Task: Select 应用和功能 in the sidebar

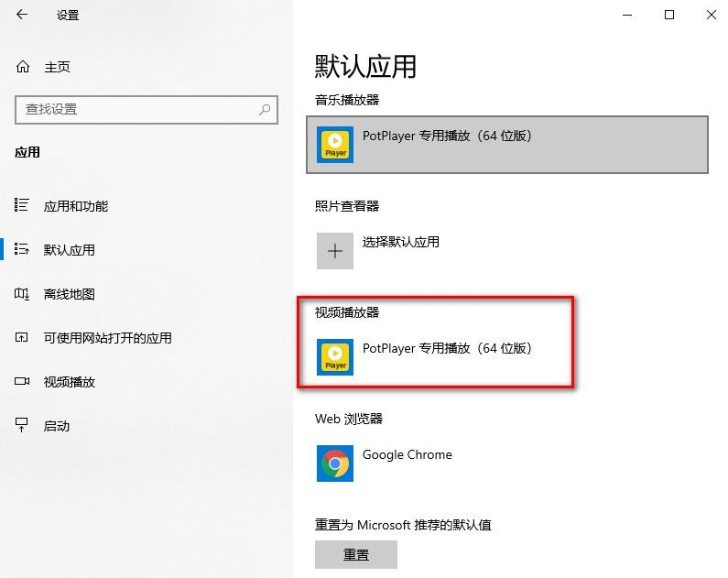Action: [x=76, y=206]
